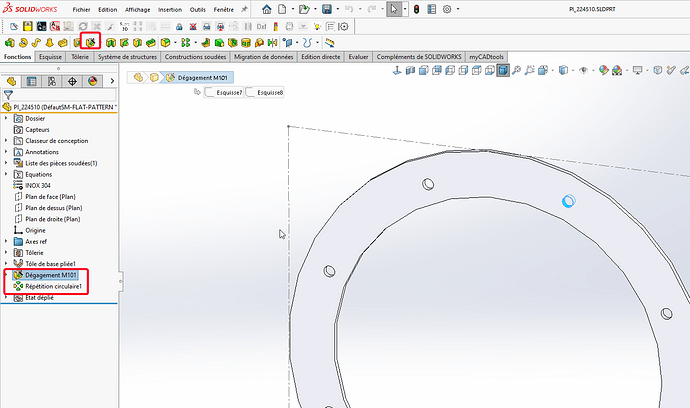The image size is (690, 408).
Task: Select Plan de face (Plan) in tree
Action: (50, 196)
